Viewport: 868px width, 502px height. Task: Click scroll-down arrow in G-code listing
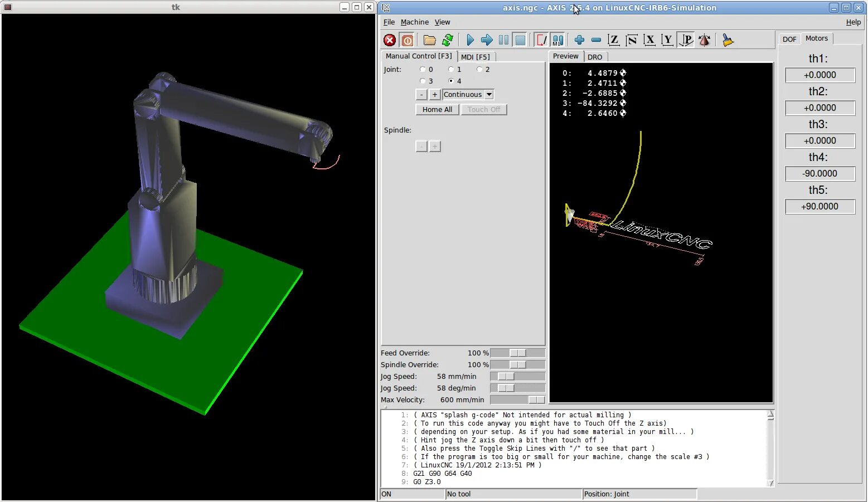(771, 483)
